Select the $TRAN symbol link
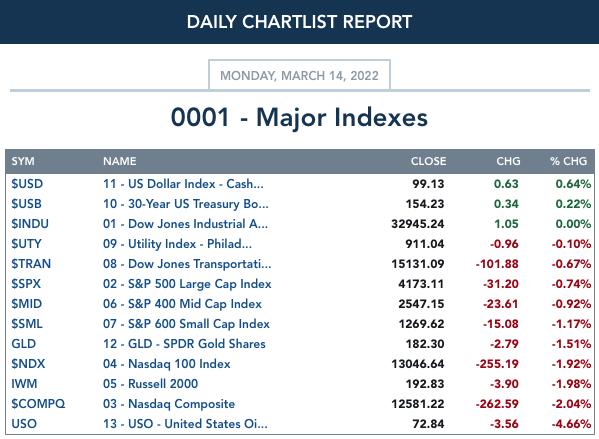The image size is (599, 439). tap(31, 264)
